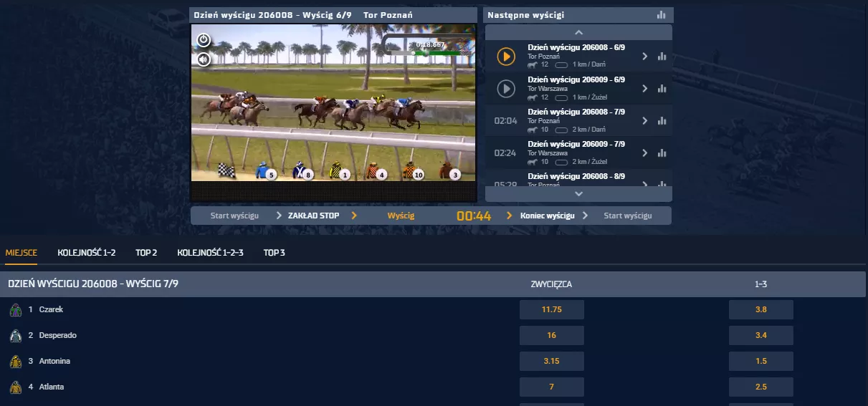Click the horse name Czarek

[x=52, y=310]
